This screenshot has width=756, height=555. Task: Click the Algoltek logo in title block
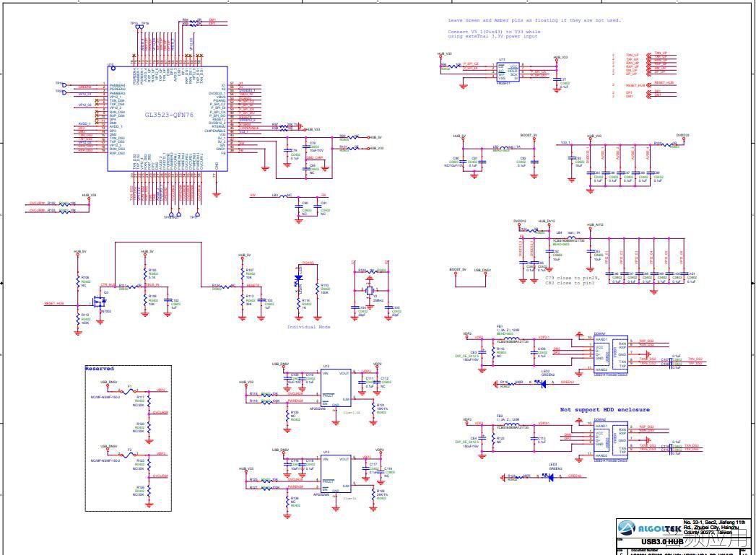click(x=650, y=528)
